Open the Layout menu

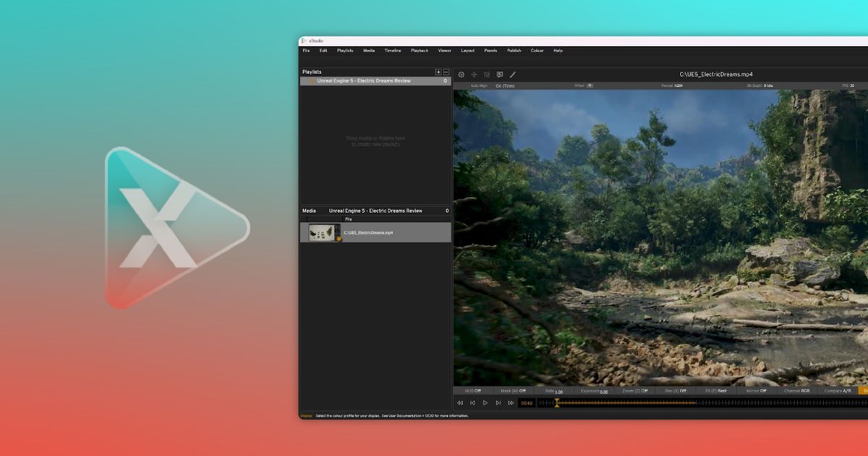(x=468, y=51)
